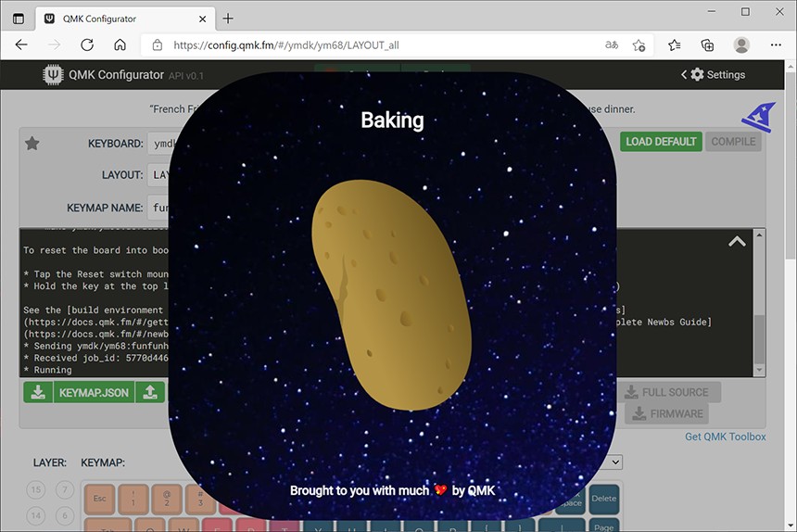The width and height of the screenshot is (797, 532).
Task: Click the page scrollbar up arrow
Action: pyautogui.click(x=791, y=67)
